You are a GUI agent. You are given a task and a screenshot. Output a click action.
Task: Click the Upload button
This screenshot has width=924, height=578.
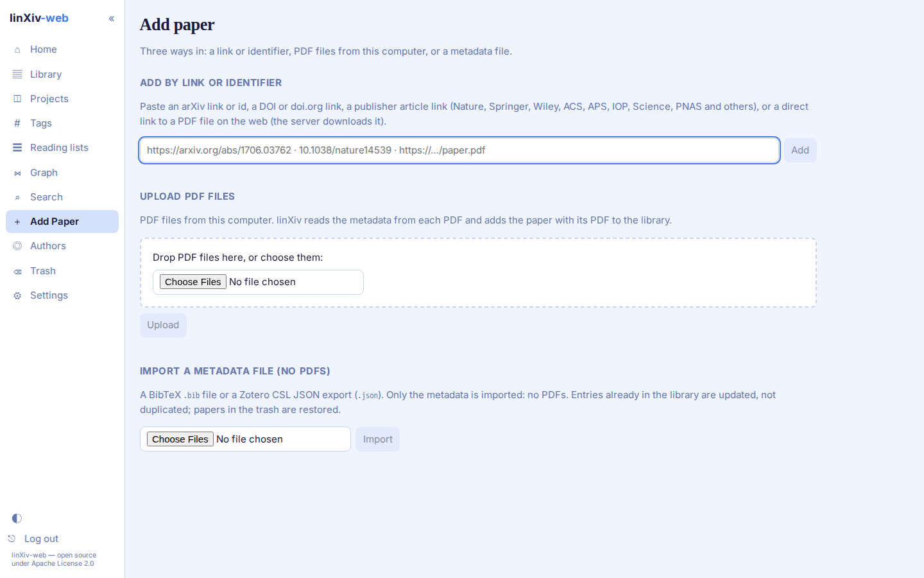pos(163,325)
